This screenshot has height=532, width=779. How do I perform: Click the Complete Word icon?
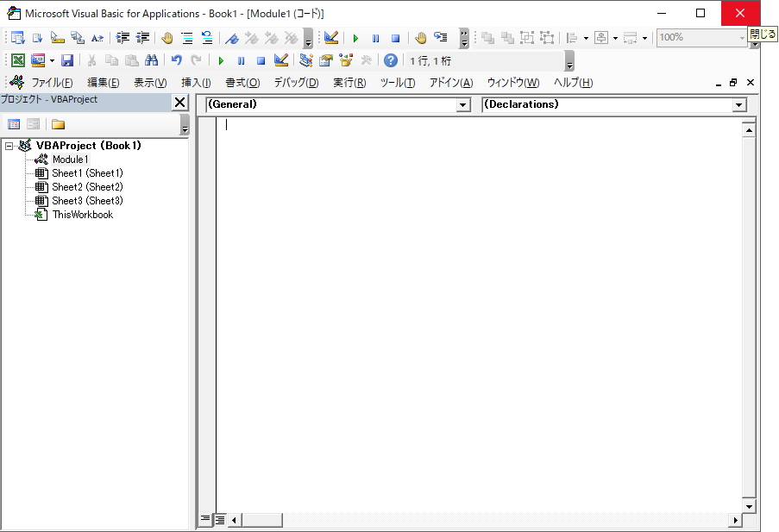point(97,38)
